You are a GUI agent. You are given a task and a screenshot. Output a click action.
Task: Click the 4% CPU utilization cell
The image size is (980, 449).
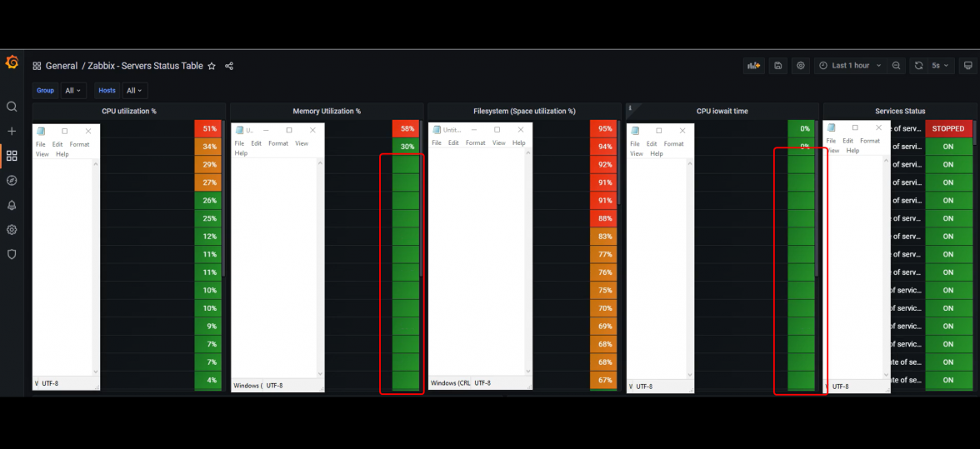(x=207, y=381)
